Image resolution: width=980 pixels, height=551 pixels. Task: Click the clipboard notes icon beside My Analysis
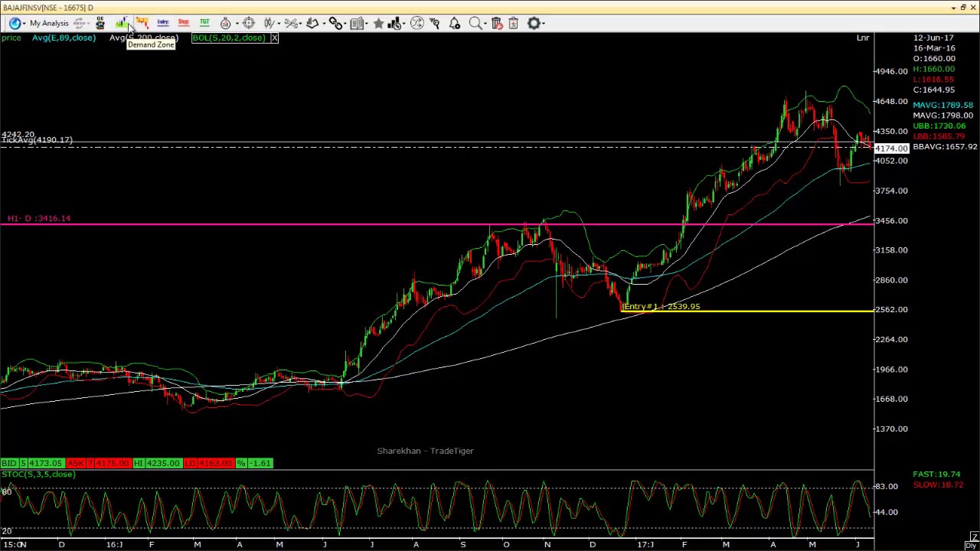100,23
